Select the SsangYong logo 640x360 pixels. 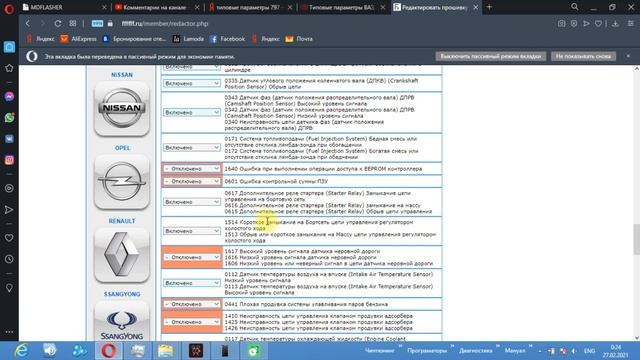click(122, 321)
